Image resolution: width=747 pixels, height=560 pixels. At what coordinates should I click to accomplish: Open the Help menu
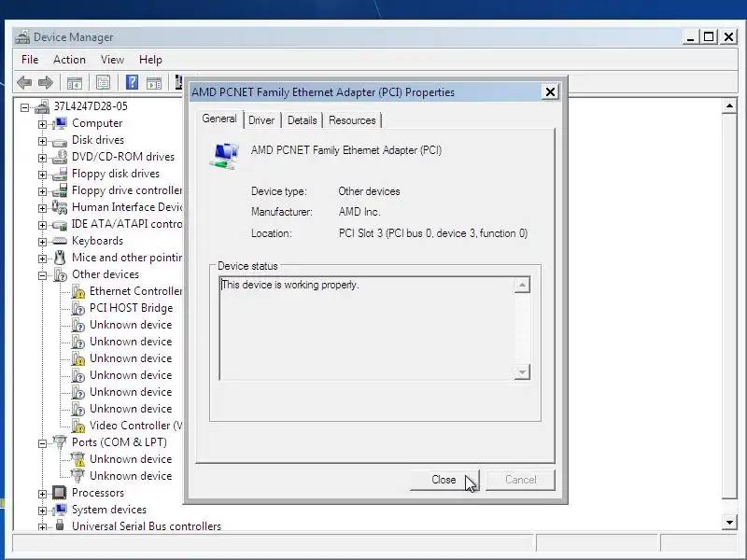tap(150, 60)
